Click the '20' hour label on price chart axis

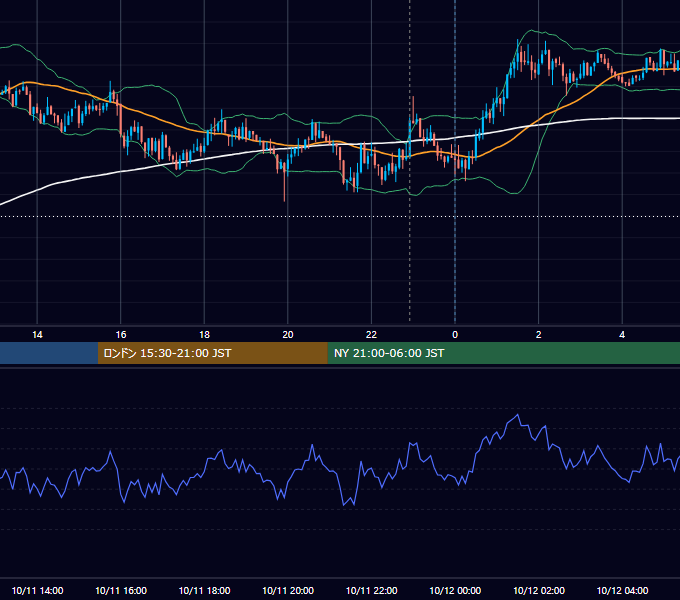click(x=288, y=335)
